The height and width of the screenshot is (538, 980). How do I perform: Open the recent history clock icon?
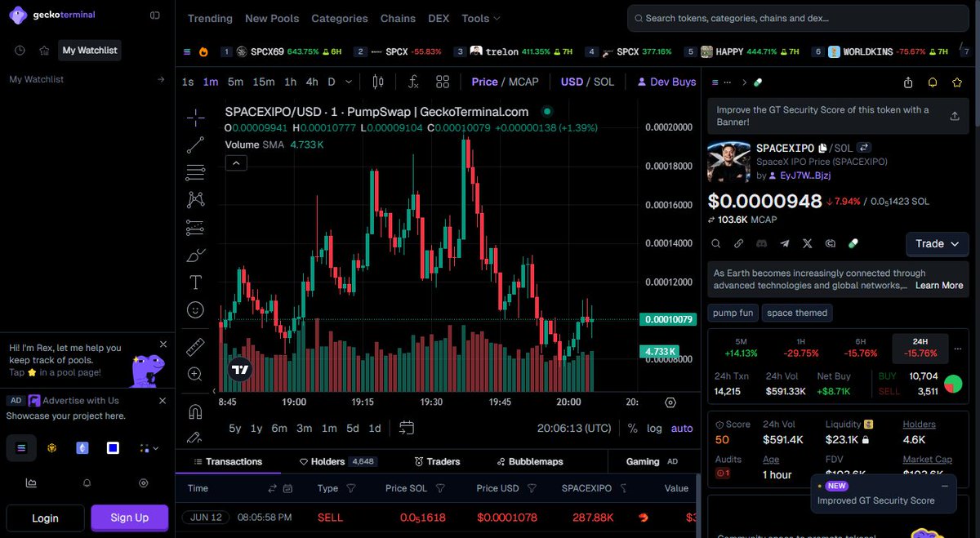(20, 51)
